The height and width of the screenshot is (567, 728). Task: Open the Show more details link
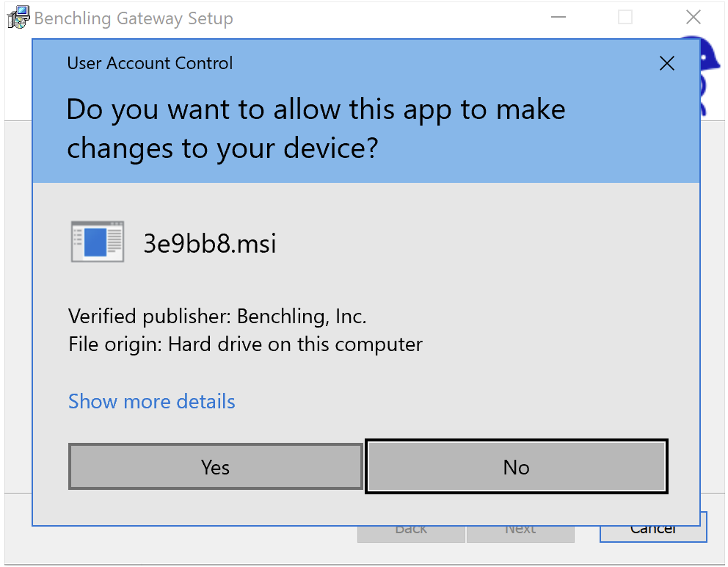pos(152,402)
